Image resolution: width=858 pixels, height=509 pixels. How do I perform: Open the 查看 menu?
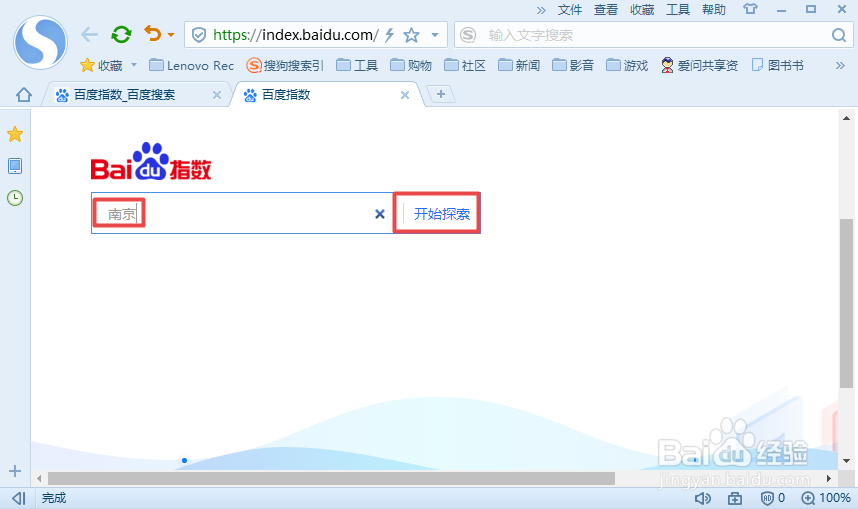point(606,10)
